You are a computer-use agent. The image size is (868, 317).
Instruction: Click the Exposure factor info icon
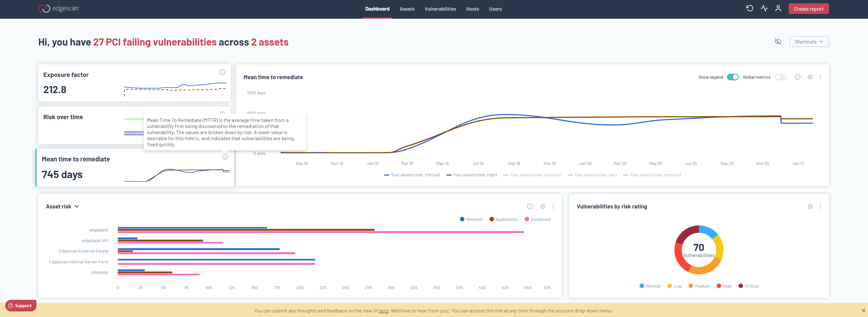[x=223, y=72]
